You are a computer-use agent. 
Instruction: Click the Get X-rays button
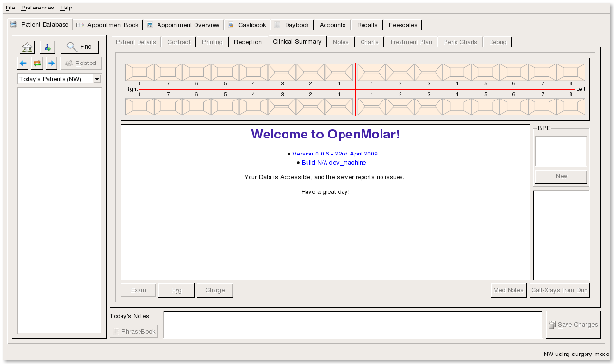(560, 290)
